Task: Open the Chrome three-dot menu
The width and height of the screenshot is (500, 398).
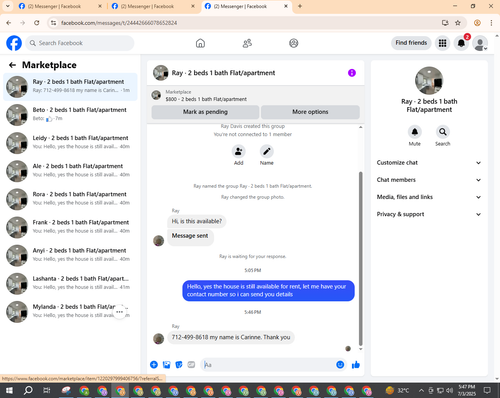Action: coord(491,23)
